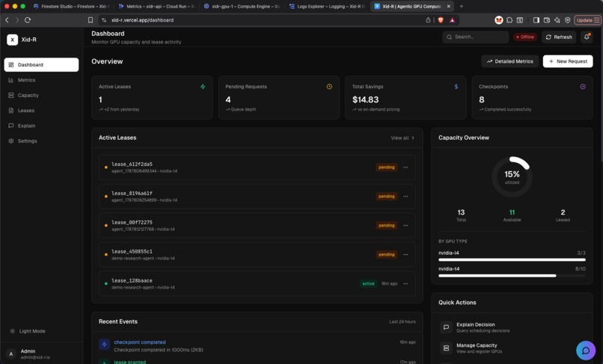The image size is (603, 364).
Task: Click the address bar URL
Action: click(142, 20)
